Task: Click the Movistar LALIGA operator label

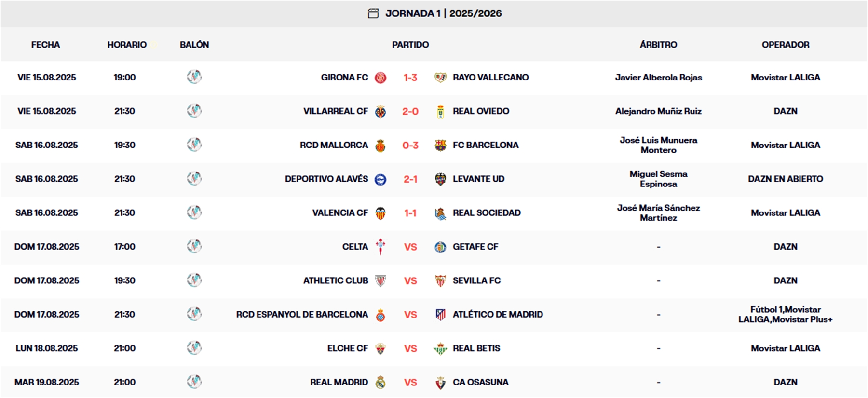Action: pos(785,77)
